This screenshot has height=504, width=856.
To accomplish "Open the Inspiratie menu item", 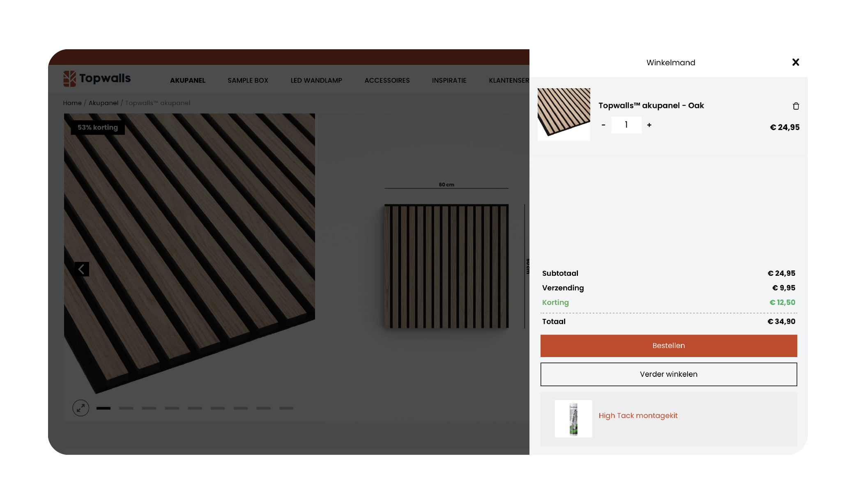I will (x=449, y=80).
